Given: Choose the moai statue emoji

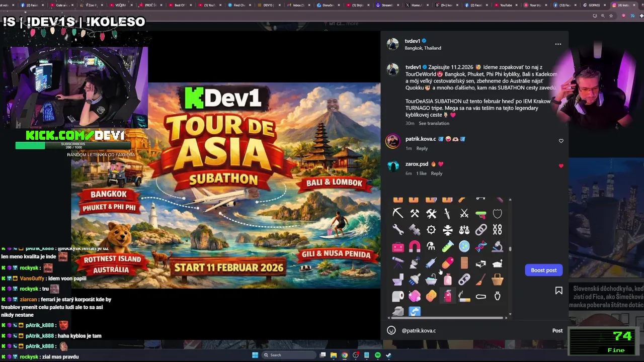Looking at the screenshot, I should coord(398,312).
